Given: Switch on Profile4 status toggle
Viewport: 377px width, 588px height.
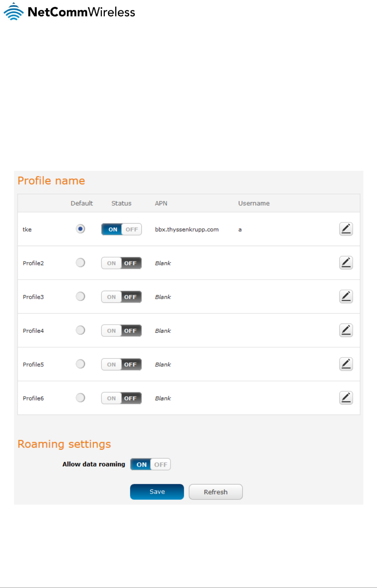Looking at the screenshot, I should pyautogui.click(x=121, y=331).
